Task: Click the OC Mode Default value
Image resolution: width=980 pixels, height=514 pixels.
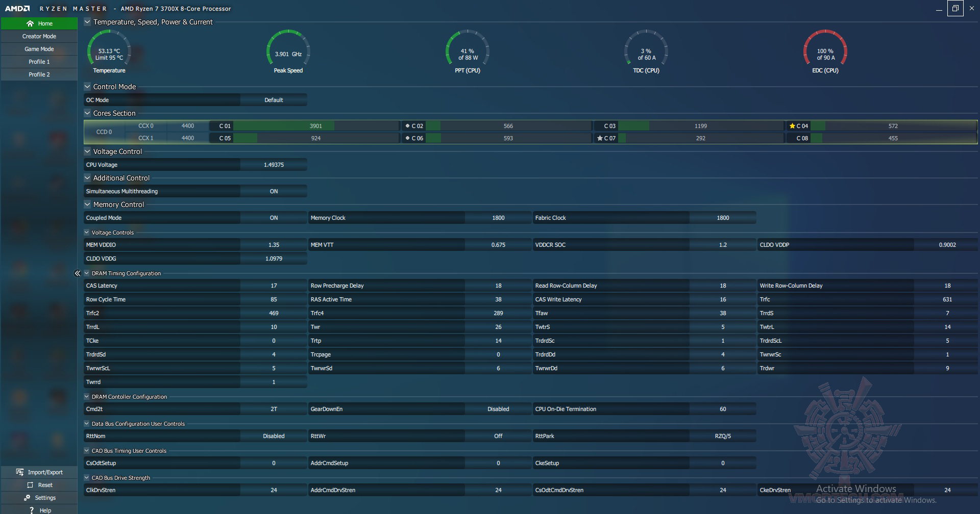Action: [274, 100]
